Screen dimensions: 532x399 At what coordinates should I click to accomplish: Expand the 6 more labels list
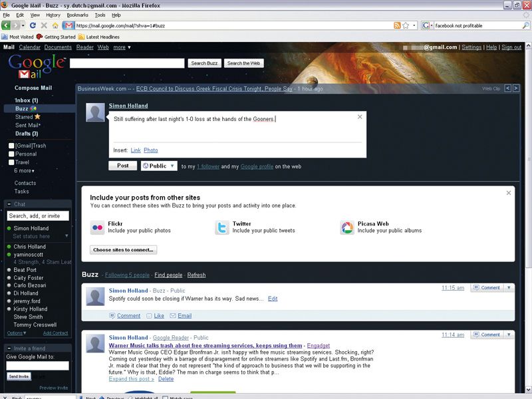(x=24, y=171)
